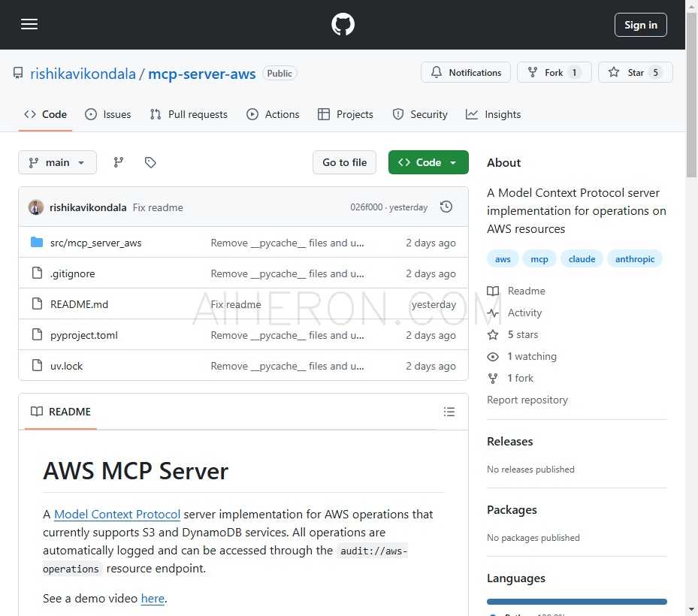This screenshot has width=698, height=616.
Task: Open the hamburger navigation menu
Action: pyautogui.click(x=29, y=24)
